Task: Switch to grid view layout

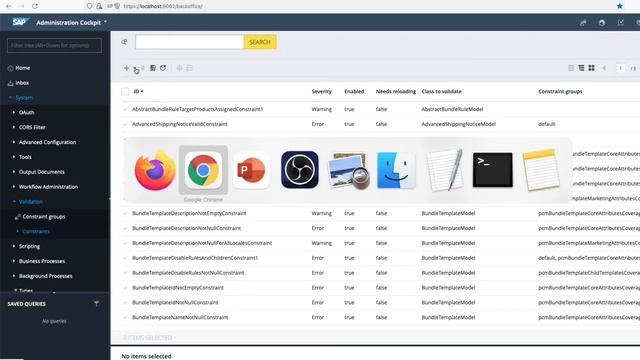Action: (x=591, y=68)
